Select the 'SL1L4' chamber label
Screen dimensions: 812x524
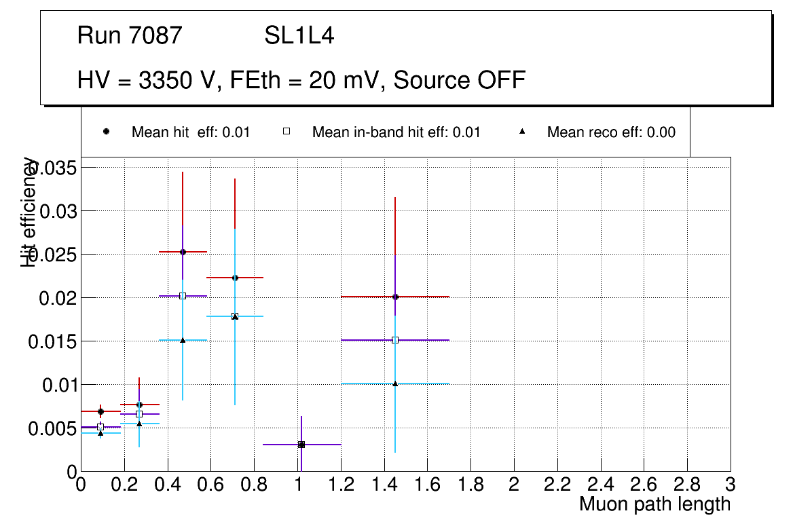[299, 35]
